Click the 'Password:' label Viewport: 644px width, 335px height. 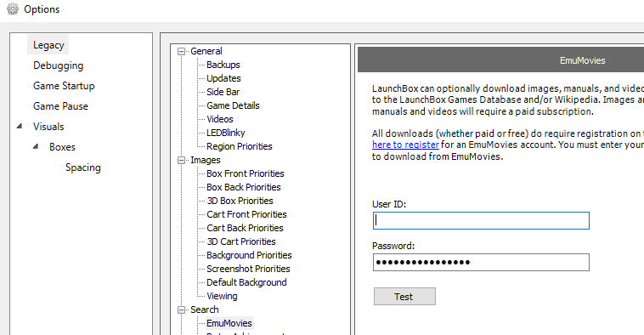tap(393, 246)
